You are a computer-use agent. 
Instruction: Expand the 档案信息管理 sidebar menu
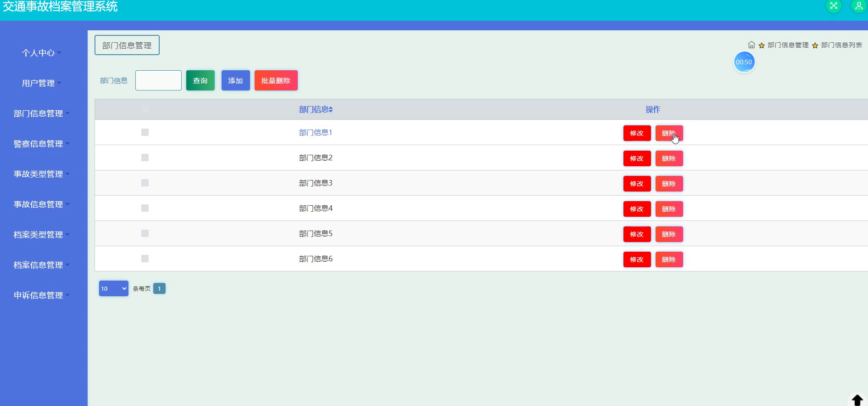(x=41, y=265)
